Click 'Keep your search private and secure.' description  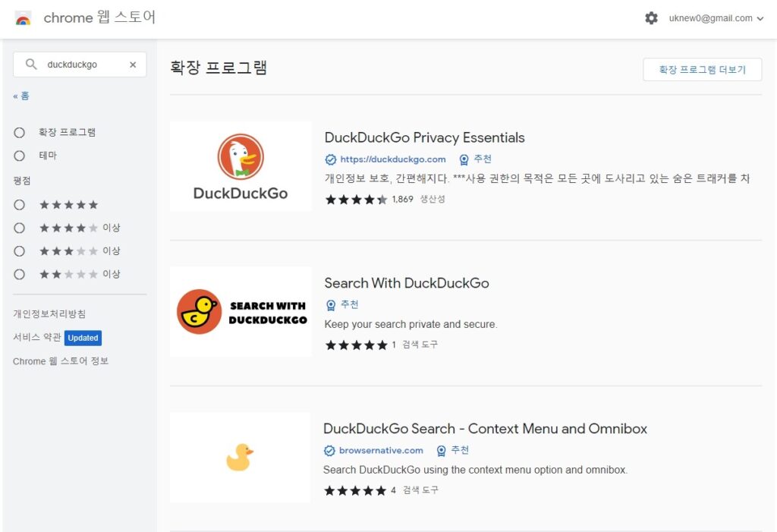(x=411, y=324)
